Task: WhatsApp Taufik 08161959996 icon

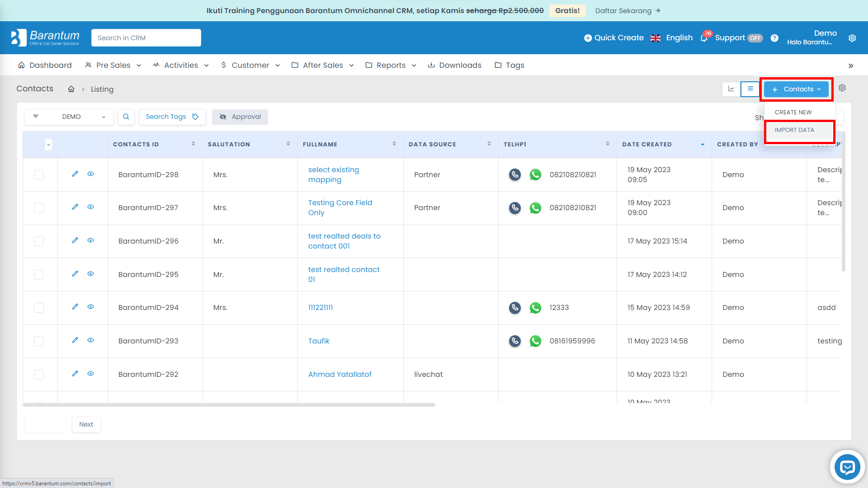Action: click(x=535, y=341)
